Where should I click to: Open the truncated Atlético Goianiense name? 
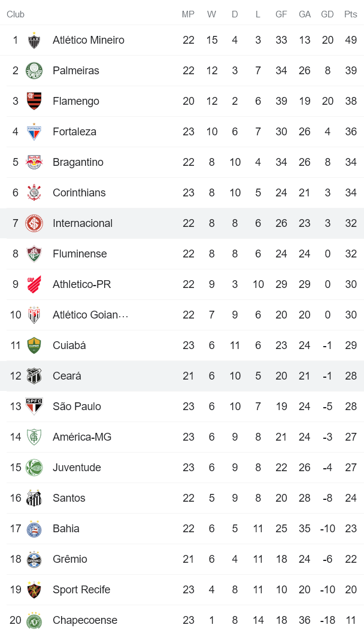90,315
